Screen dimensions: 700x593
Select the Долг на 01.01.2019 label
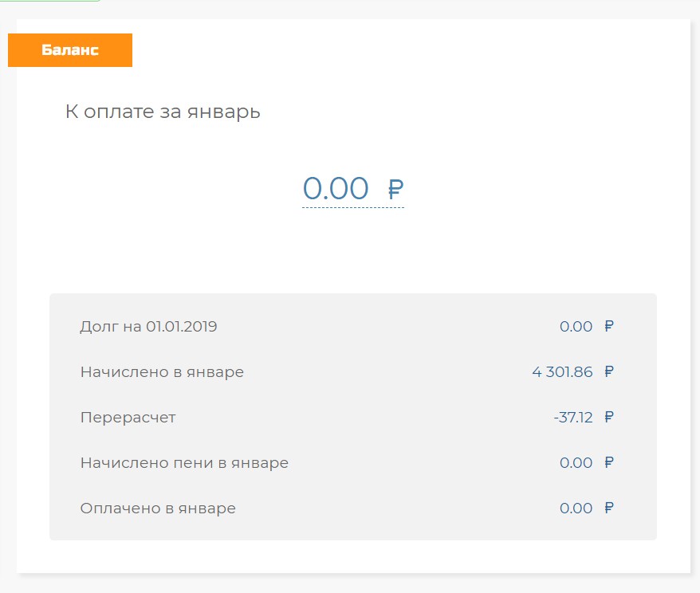[148, 326]
